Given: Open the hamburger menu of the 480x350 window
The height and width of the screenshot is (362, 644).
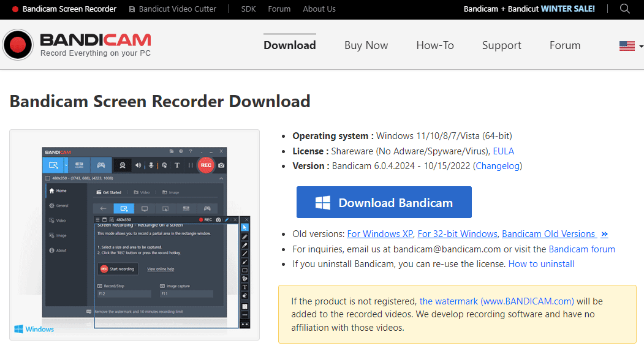Looking at the screenshot, I should click(x=98, y=219).
